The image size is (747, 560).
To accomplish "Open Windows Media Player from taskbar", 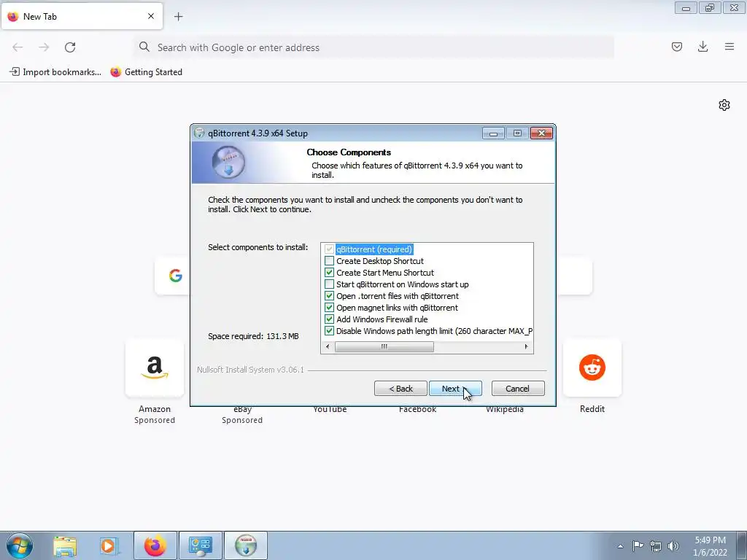I will coord(108,545).
